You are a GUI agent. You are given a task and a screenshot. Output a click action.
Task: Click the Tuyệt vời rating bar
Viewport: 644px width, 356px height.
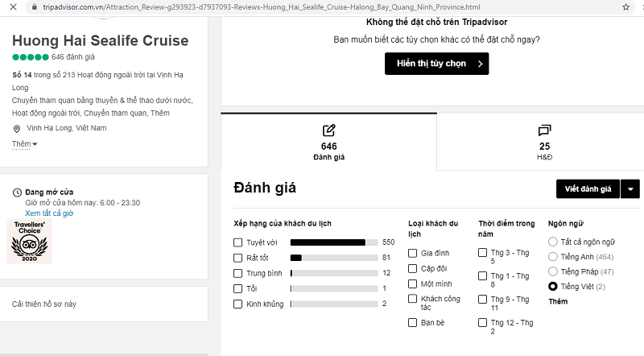pyautogui.click(x=334, y=242)
